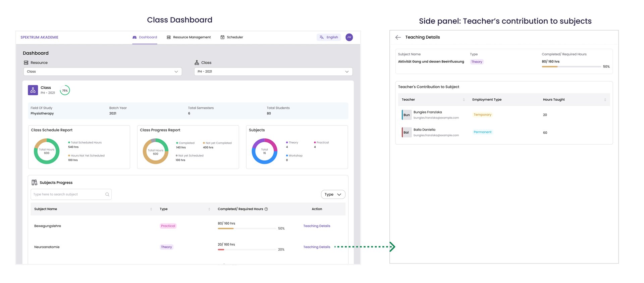Go back from Teaching Details panel
This screenshot has width=644, height=283.
pos(398,37)
